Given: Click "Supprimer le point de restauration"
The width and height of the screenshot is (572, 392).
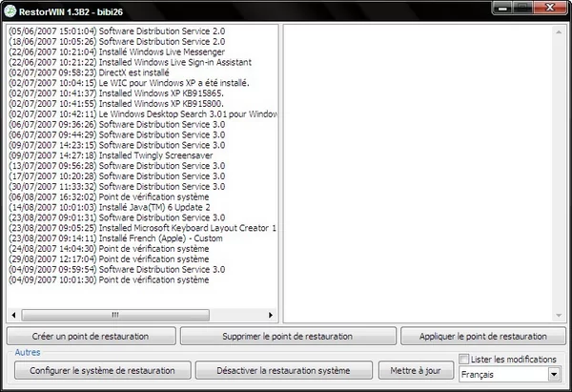Looking at the screenshot, I should (x=288, y=336).
